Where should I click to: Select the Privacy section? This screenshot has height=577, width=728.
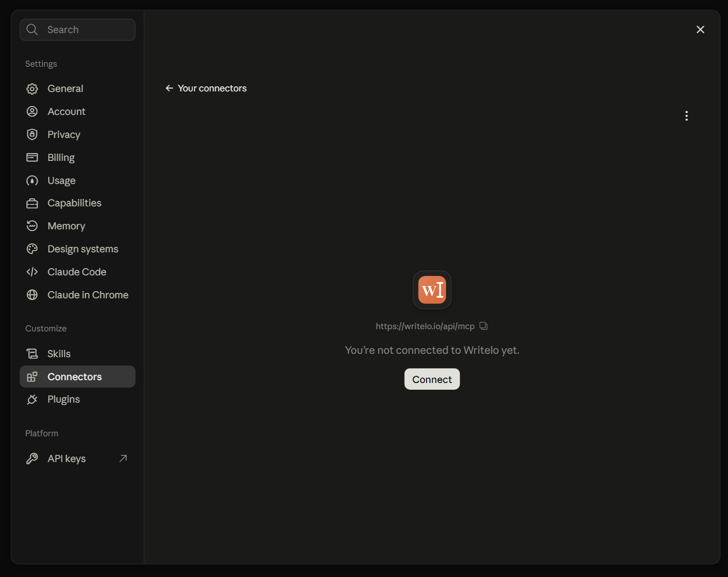pyautogui.click(x=77, y=135)
